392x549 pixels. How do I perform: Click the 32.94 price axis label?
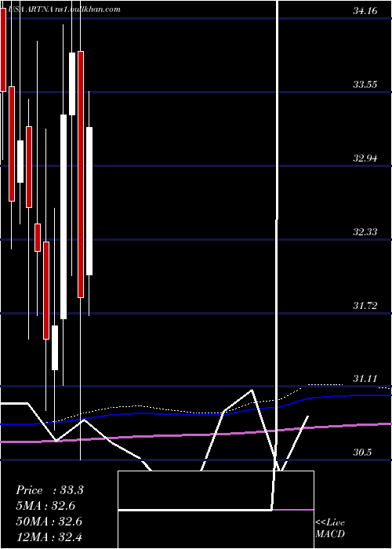[x=365, y=158]
